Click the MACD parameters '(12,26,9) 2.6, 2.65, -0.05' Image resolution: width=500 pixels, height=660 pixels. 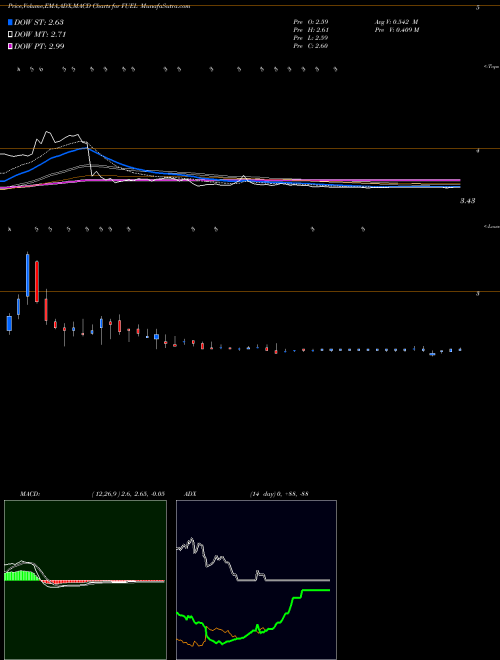click(x=128, y=494)
